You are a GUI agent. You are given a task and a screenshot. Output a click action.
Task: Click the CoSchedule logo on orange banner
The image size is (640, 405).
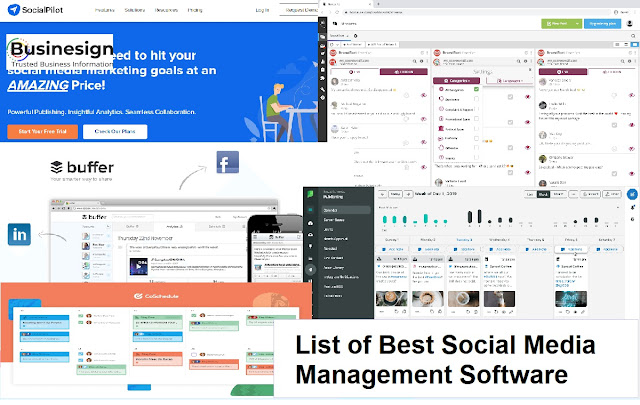tap(157, 296)
